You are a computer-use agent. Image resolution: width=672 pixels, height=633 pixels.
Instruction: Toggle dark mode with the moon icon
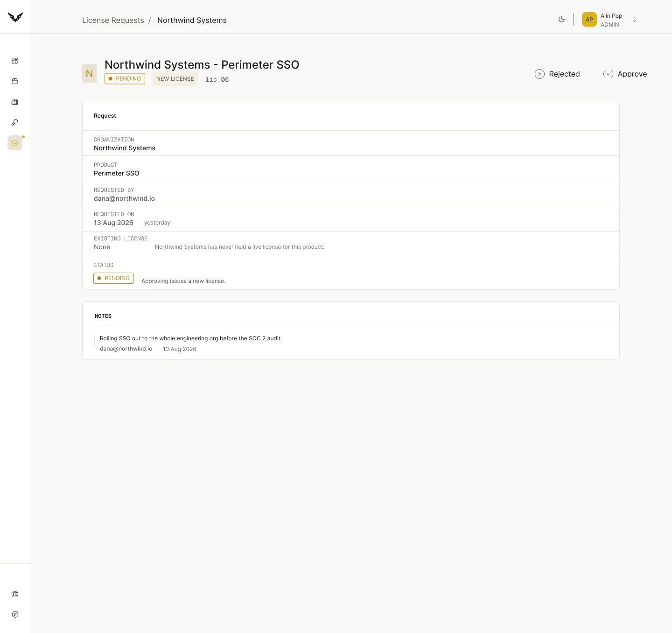(562, 20)
